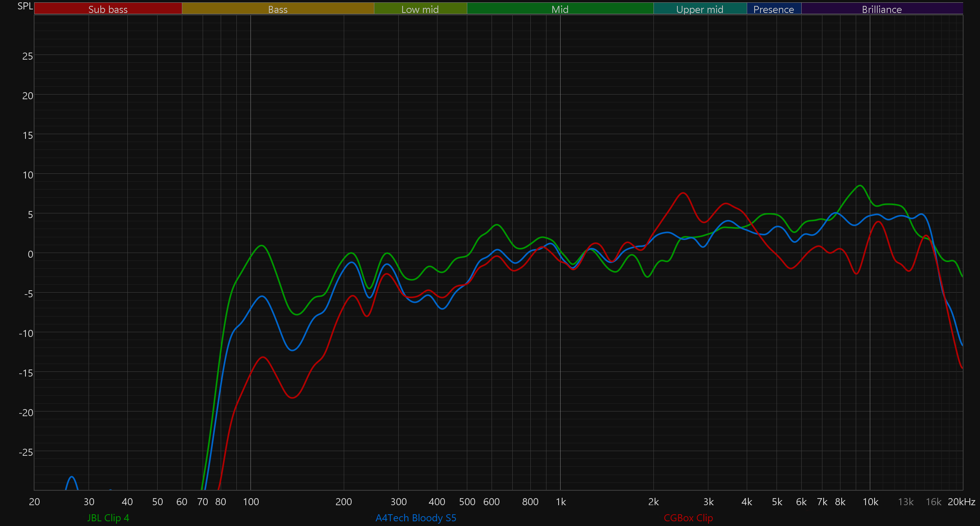Click the 0 dB level label
980x526 pixels.
click(x=30, y=254)
